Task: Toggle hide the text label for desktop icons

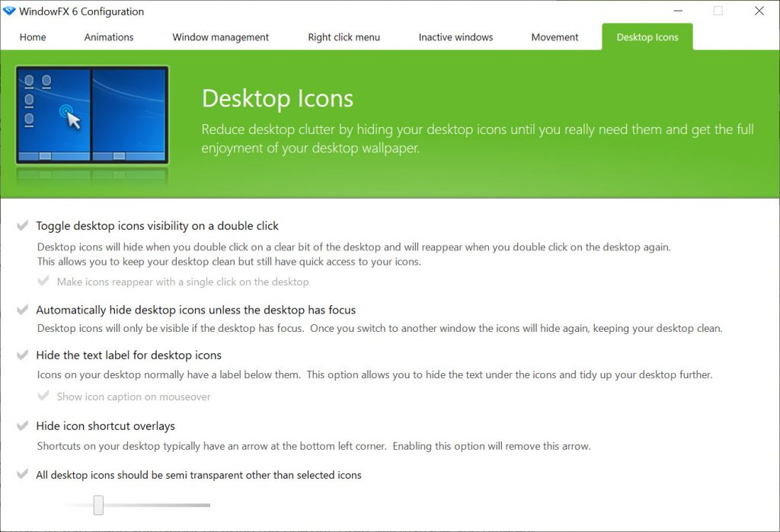Action: point(22,355)
